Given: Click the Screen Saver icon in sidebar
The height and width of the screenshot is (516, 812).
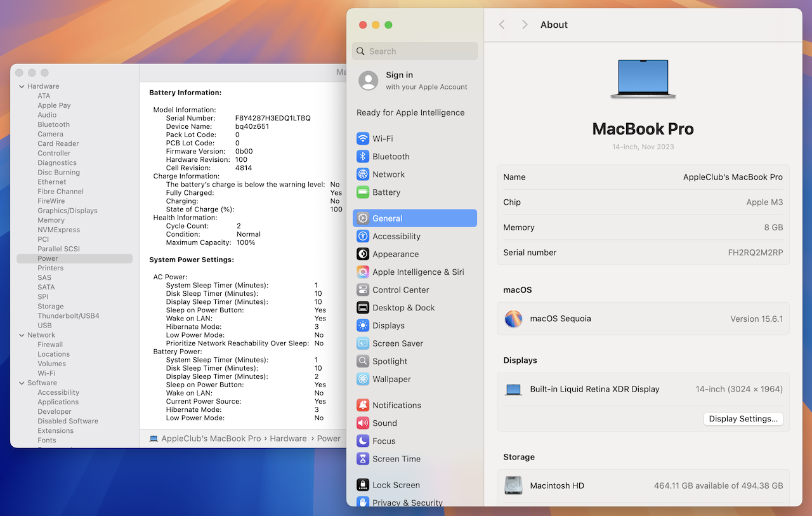Looking at the screenshot, I should pyautogui.click(x=363, y=343).
